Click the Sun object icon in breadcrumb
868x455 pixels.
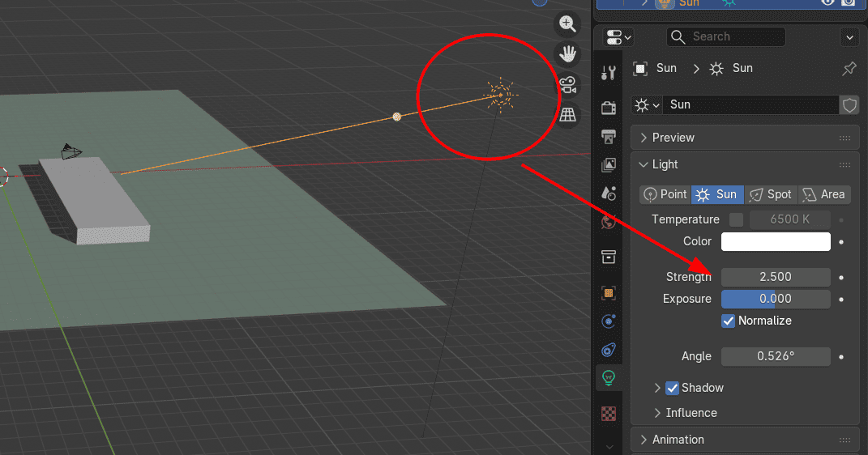(640, 69)
